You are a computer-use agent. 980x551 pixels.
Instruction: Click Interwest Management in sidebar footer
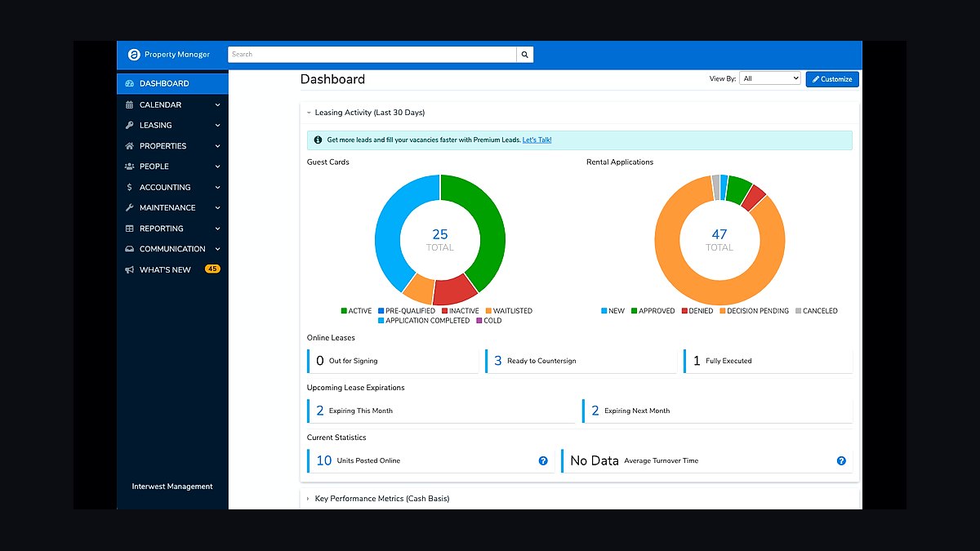point(172,487)
